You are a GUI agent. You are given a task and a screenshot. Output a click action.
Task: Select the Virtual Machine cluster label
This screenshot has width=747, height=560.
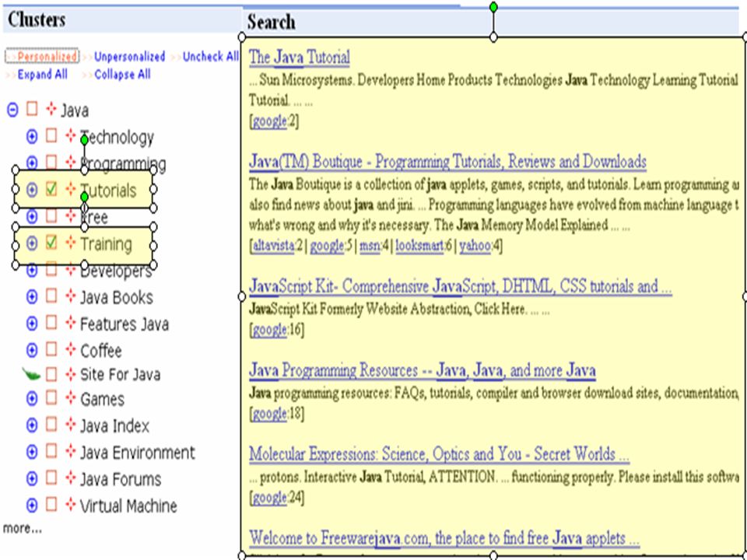point(128,506)
